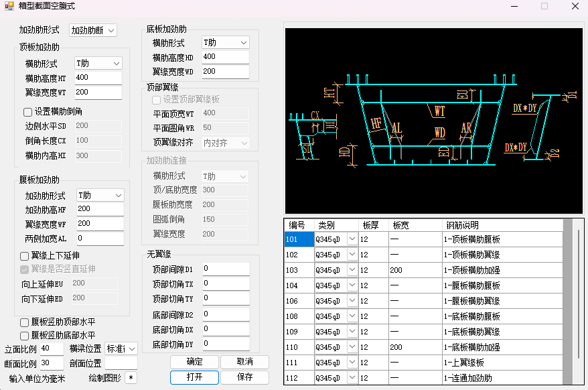588x390 pixels.
Task: Click 底部切角DX input field
Action: pos(226,329)
